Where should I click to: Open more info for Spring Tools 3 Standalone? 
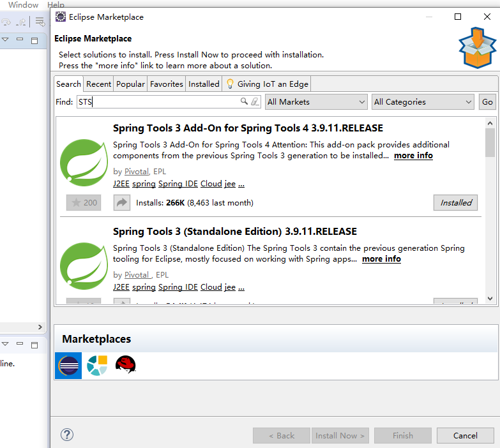[381, 258]
